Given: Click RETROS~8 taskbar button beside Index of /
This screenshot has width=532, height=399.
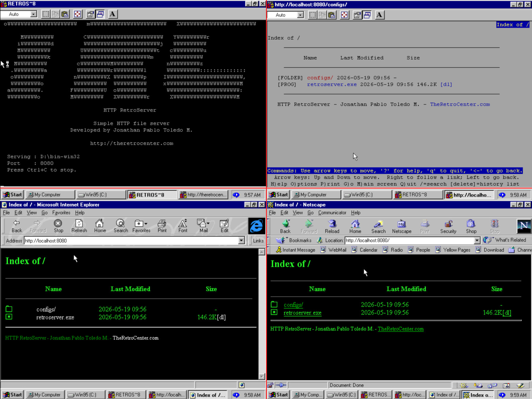Looking at the screenshot, I should [376, 395].
